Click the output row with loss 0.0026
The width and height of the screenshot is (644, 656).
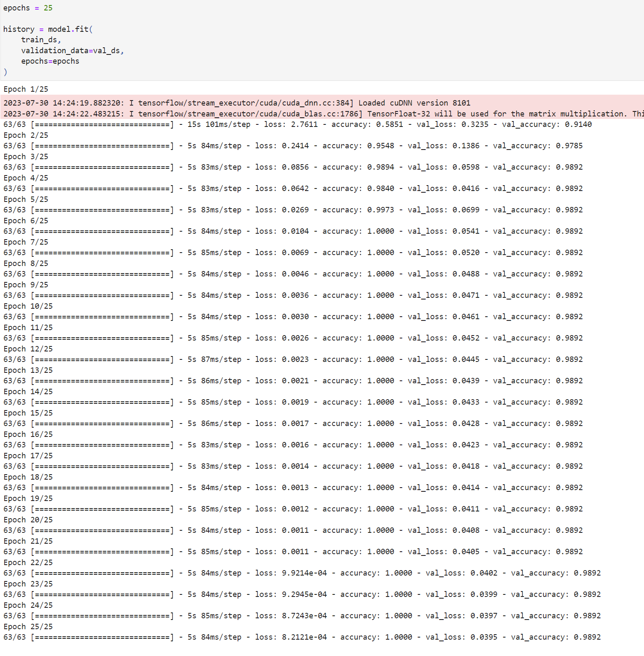pos(293,338)
